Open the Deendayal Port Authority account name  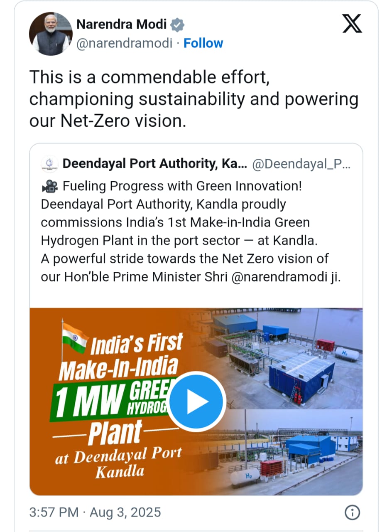(154, 164)
